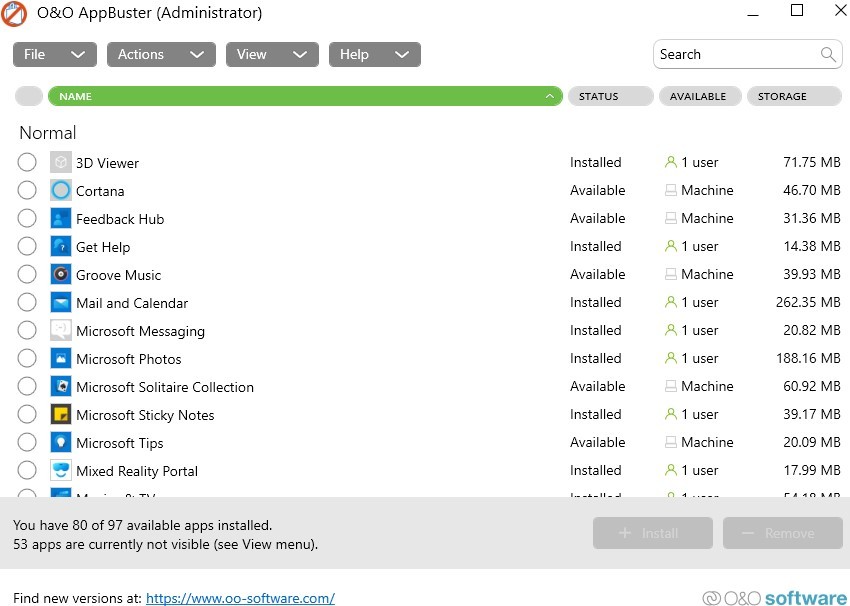Image resolution: width=850 pixels, height=606 pixels.
Task: Select the Cortana radio button
Action: 27,190
